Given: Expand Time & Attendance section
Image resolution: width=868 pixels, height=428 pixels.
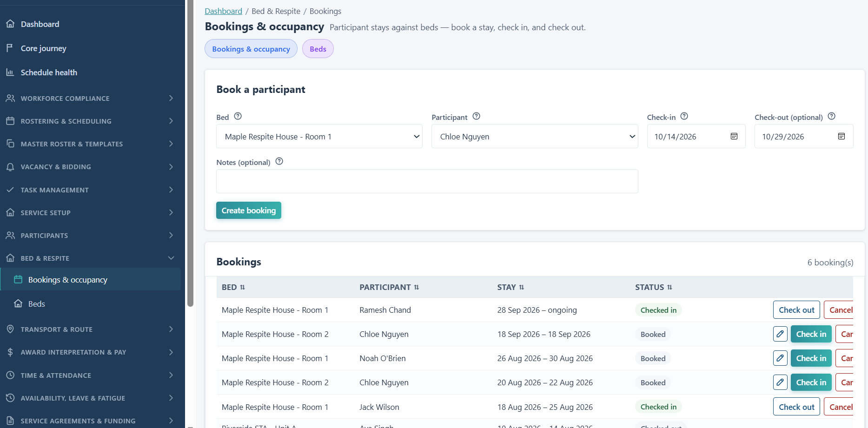Looking at the screenshot, I should tap(90, 375).
